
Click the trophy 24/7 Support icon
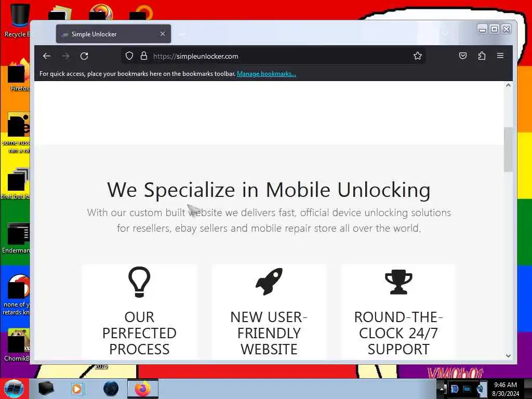[x=398, y=282]
